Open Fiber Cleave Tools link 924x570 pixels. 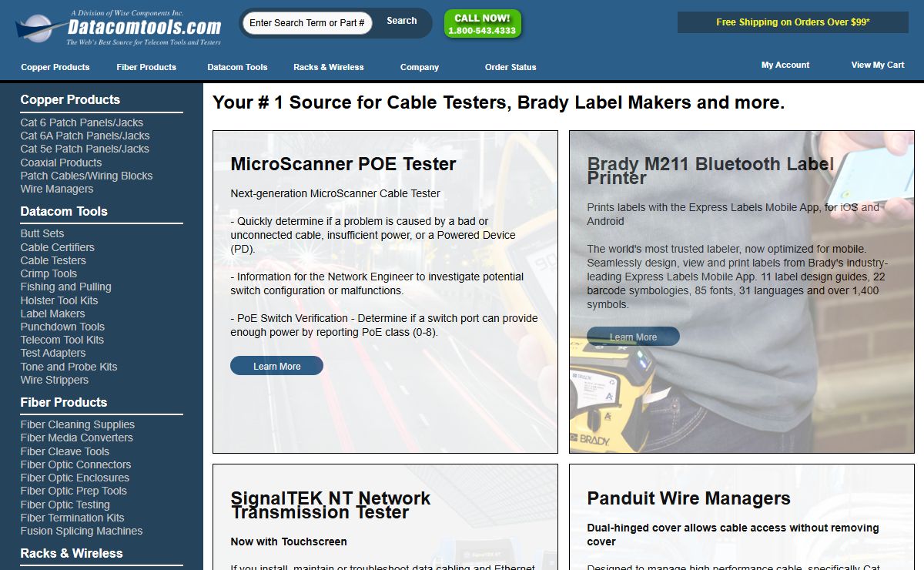click(65, 451)
